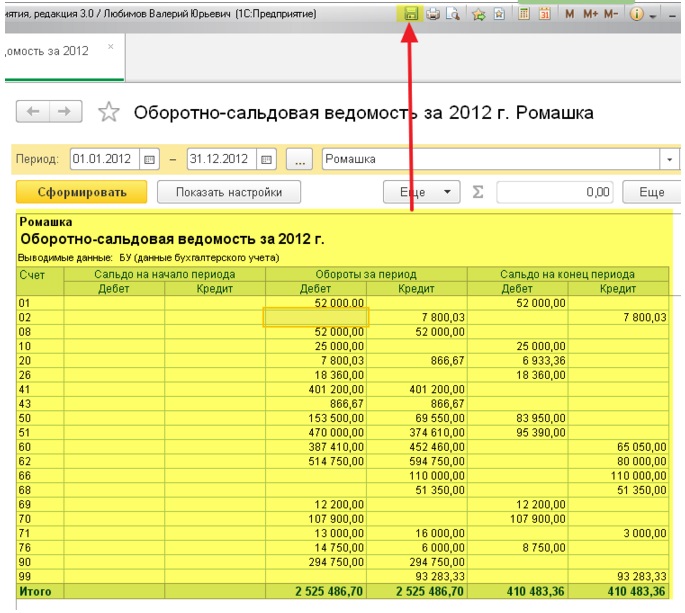Screen dimensions: 685x613
Task: Open calendar picker for end date
Action: (x=266, y=159)
